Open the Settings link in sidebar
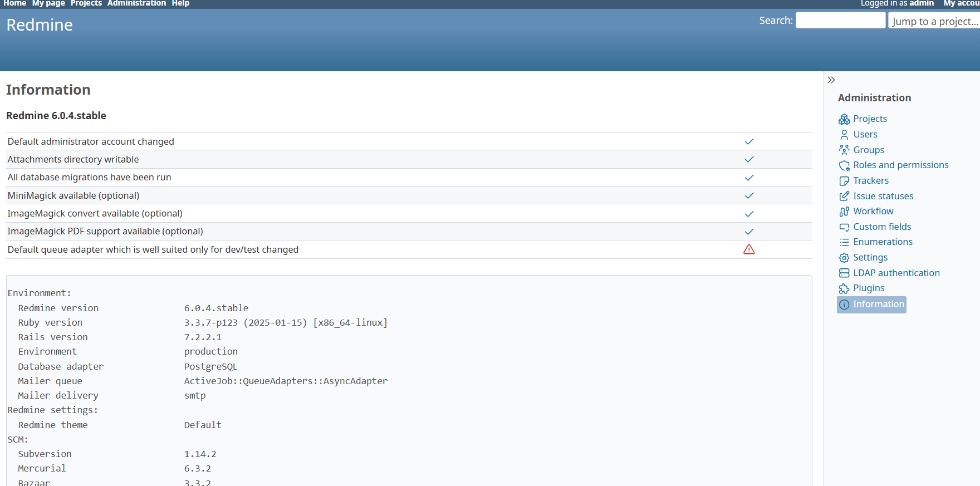The width and height of the screenshot is (980, 486). coord(870,258)
